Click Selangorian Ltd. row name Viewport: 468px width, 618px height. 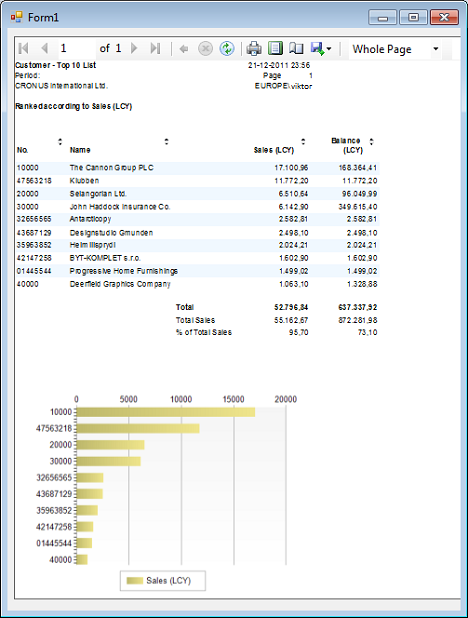[x=98, y=194]
